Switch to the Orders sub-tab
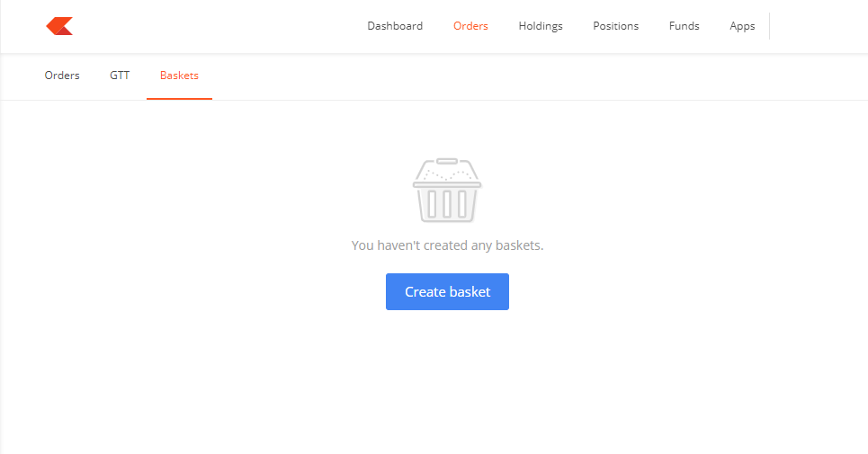The height and width of the screenshot is (454, 868). click(x=62, y=76)
